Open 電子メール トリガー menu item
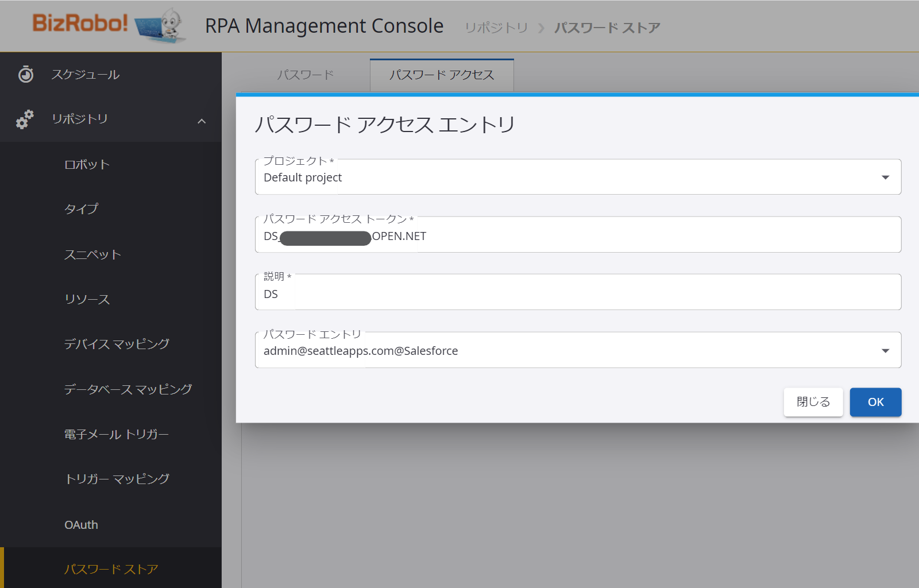 (x=117, y=435)
